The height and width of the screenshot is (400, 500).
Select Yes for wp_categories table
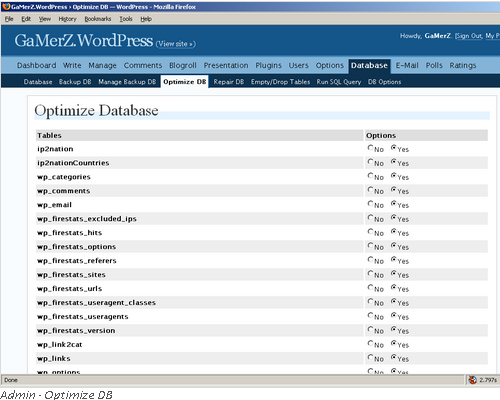click(x=394, y=175)
